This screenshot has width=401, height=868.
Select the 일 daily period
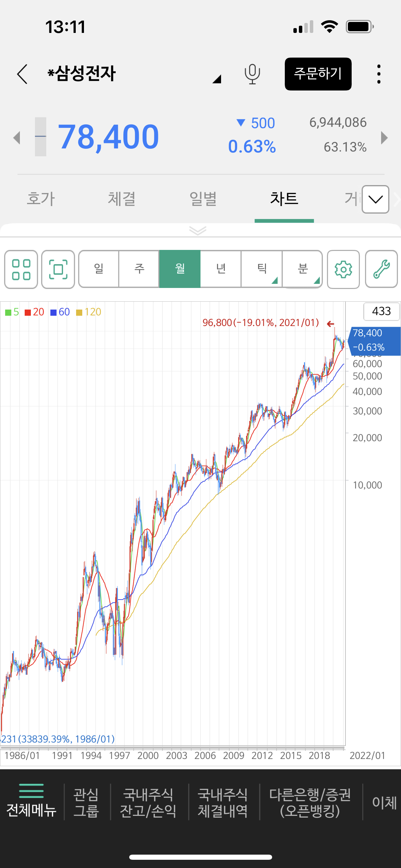point(99,269)
